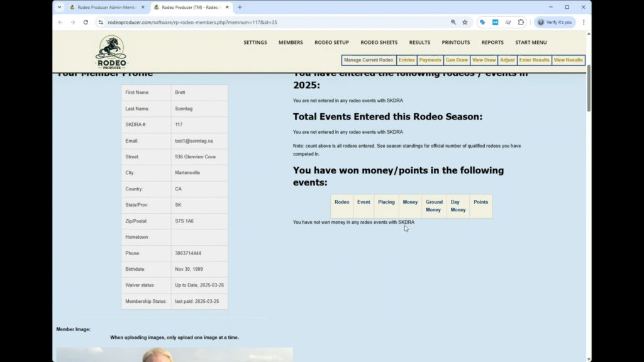Reload the page using the refresh icon
Screen dimensions: 644x362
(x=85, y=22)
